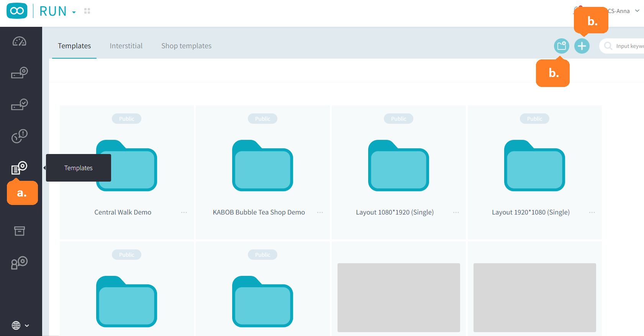This screenshot has width=644, height=336.
Task: Open the device settings sidebar icon
Action: pyautogui.click(x=20, y=72)
